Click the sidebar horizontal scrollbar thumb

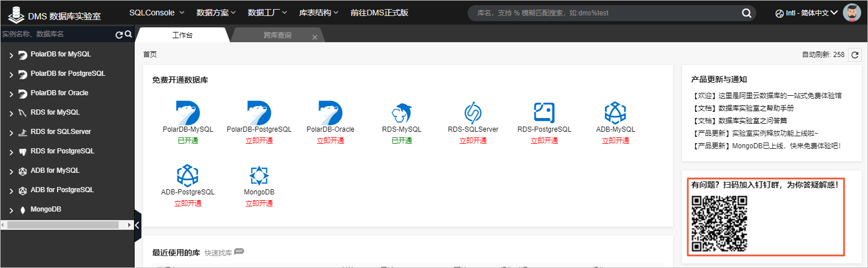(63, 225)
